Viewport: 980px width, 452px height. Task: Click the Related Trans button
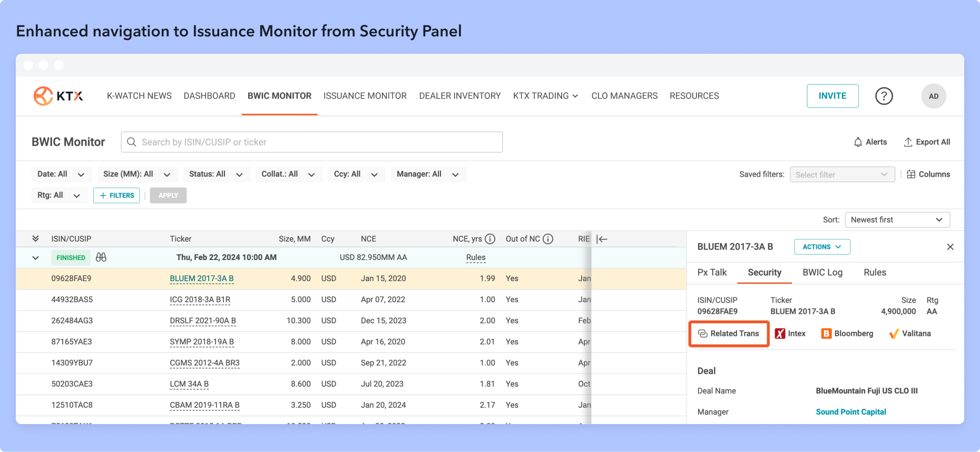pos(729,333)
